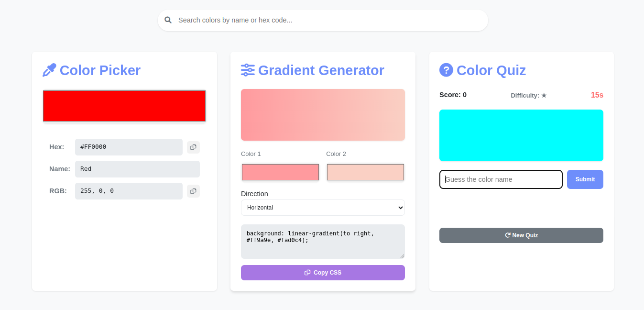
Task: Click the Name field showing Red
Action: point(137,169)
